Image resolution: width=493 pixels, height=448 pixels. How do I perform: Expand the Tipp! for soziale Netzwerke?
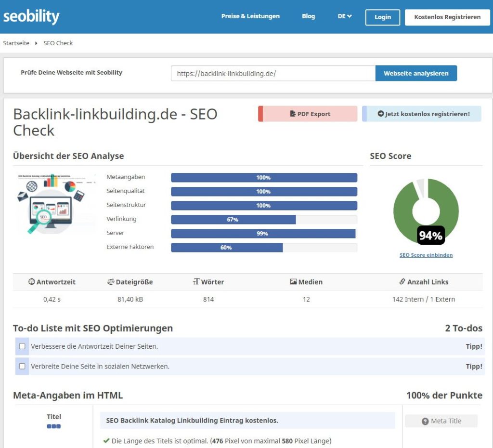(474, 367)
